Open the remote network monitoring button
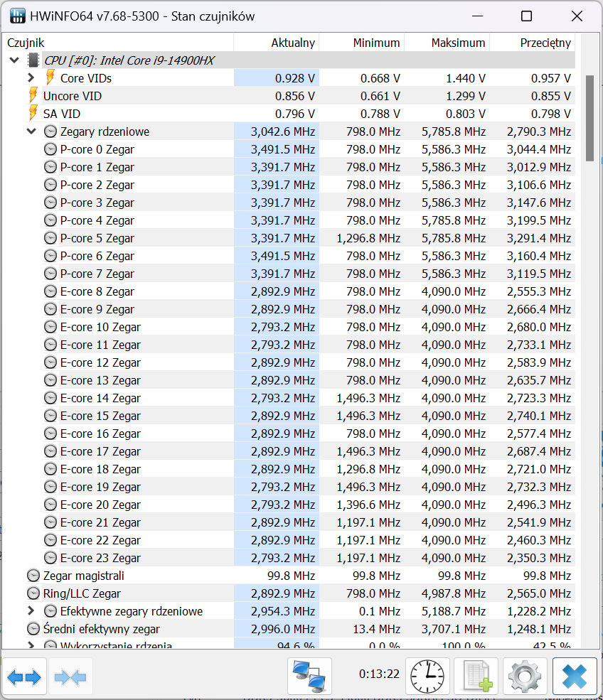This screenshot has width=603, height=700. pyautogui.click(x=309, y=677)
